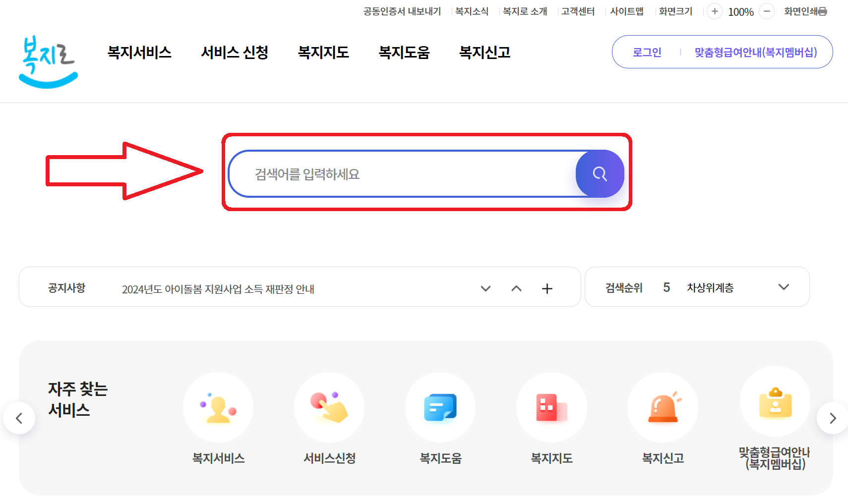Viewport: 848px width, 504px height.
Task: Click the 로그인 button
Action: pos(647,52)
